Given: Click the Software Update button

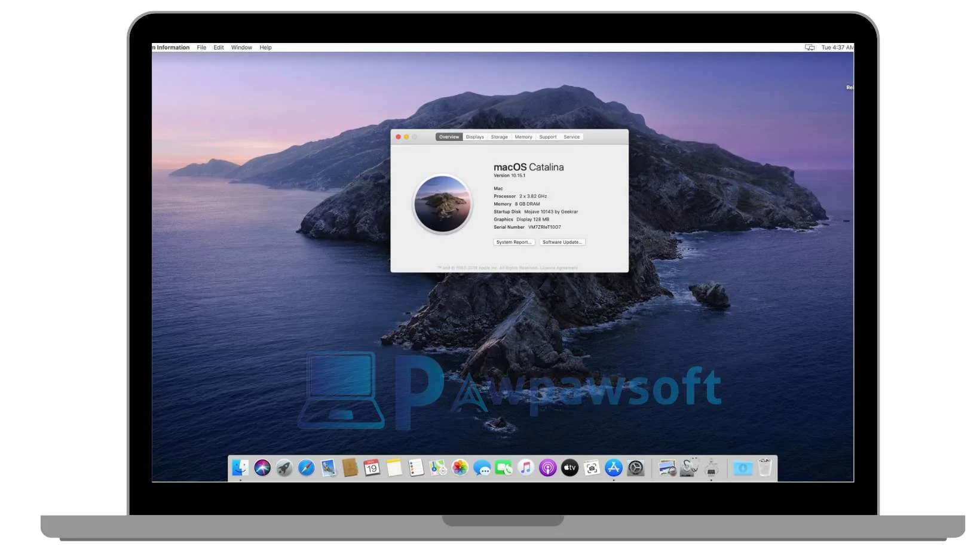Looking at the screenshot, I should pos(562,242).
